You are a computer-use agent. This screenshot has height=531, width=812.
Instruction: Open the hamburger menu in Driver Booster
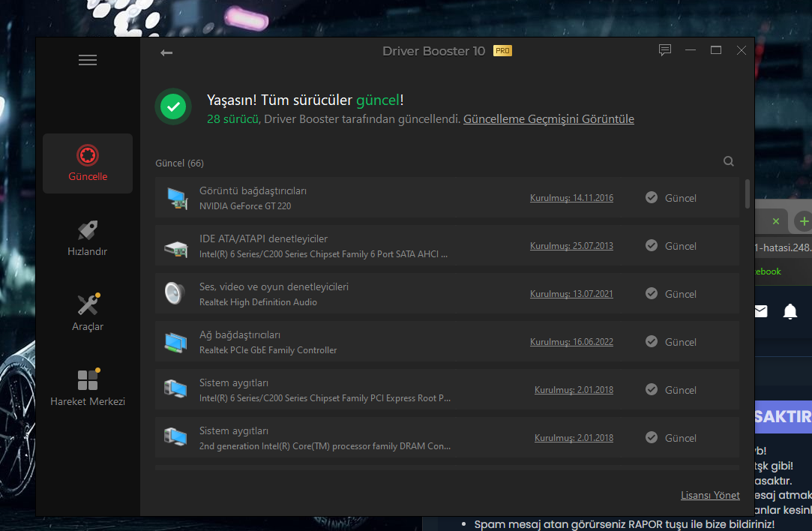(88, 60)
